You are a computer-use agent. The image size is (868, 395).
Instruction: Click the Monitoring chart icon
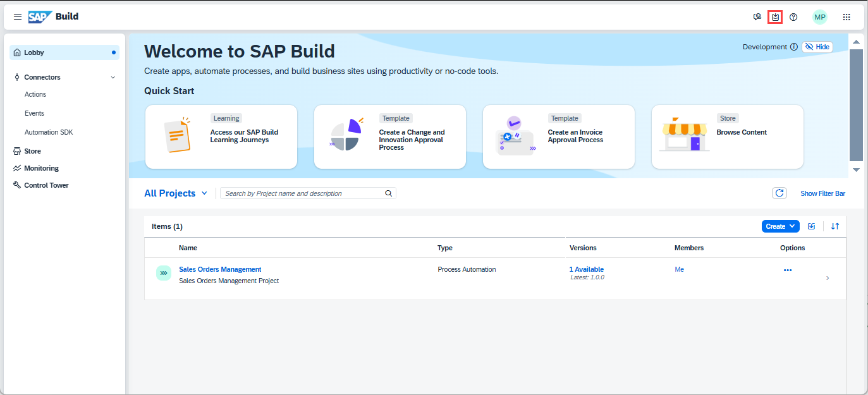(18, 168)
